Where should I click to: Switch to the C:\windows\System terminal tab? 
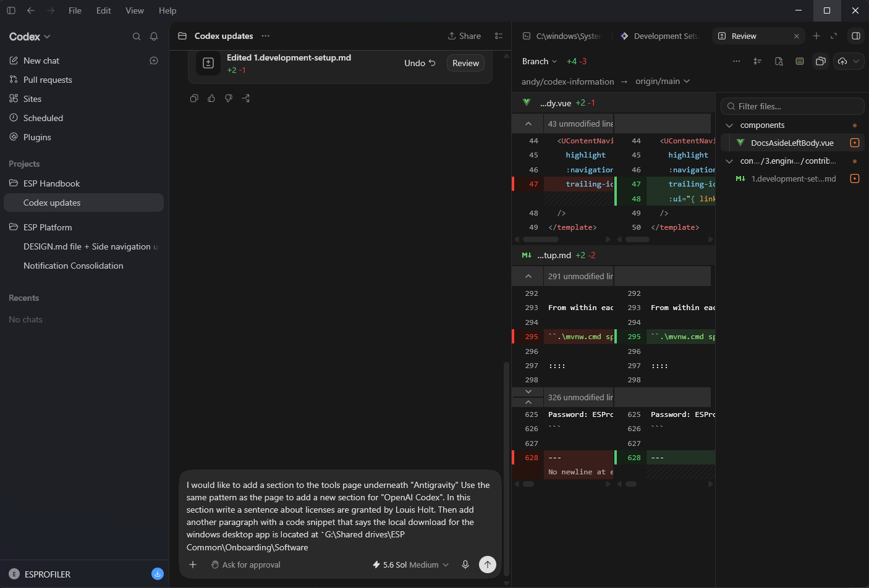point(562,36)
